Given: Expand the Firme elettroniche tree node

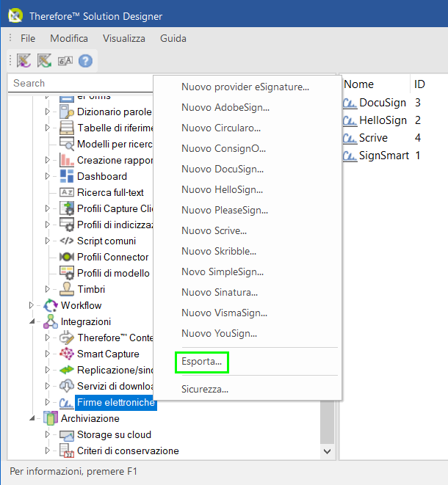Looking at the screenshot, I should [x=47, y=402].
